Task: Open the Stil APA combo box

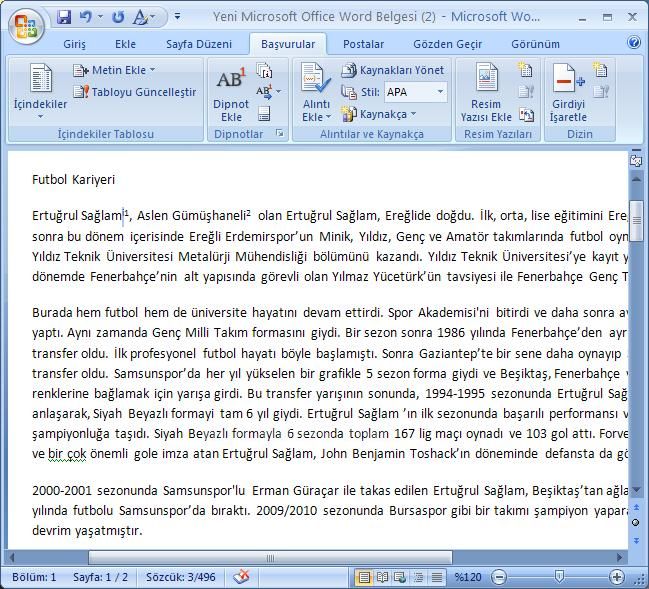Action: click(x=416, y=92)
